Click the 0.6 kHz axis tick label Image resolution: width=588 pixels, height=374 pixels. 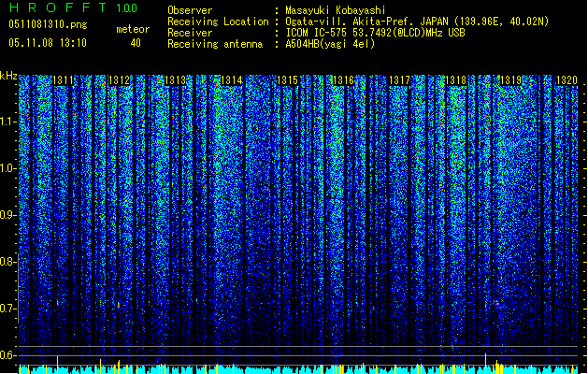click(8, 355)
